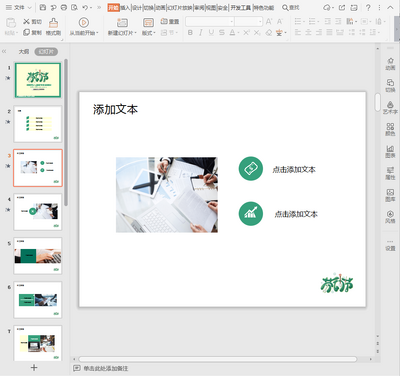
Task: Switch to the Insert (插入) ribbon tab
Action: 125,7
